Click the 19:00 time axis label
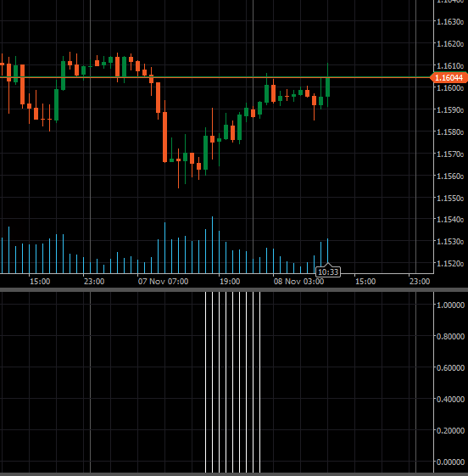The width and height of the screenshot is (468, 476). pos(230,282)
